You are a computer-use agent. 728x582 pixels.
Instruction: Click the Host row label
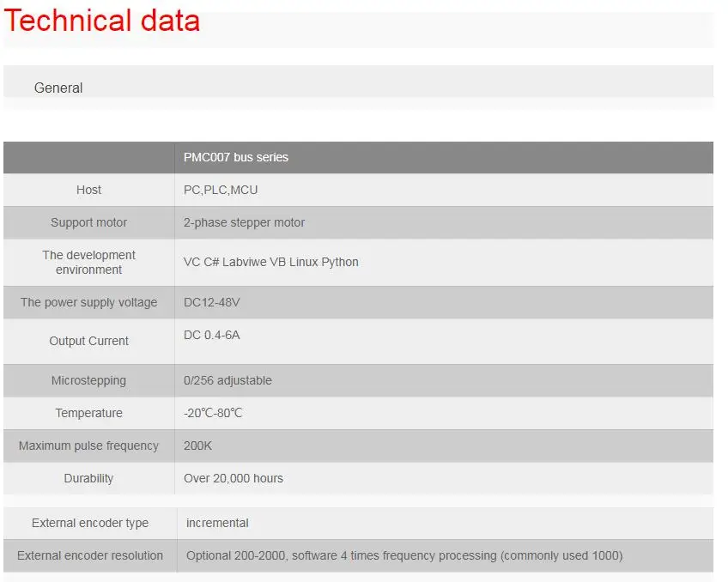pyautogui.click(x=88, y=190)
